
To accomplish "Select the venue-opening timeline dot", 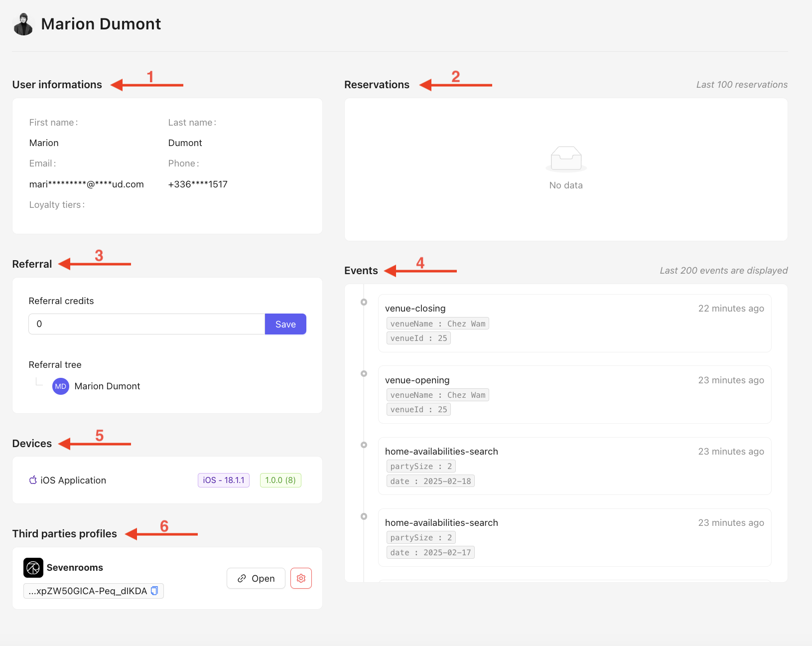I will (x=364, y=373).
